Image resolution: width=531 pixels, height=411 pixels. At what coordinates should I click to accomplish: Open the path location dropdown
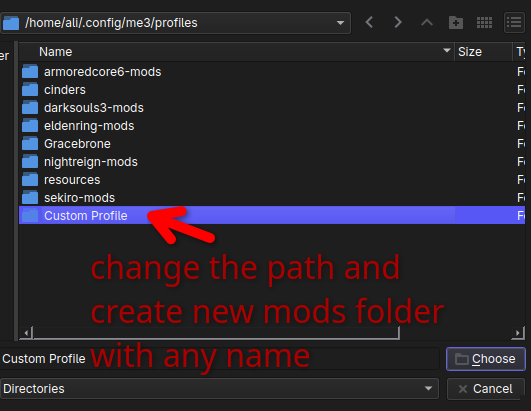pos(340,23)
